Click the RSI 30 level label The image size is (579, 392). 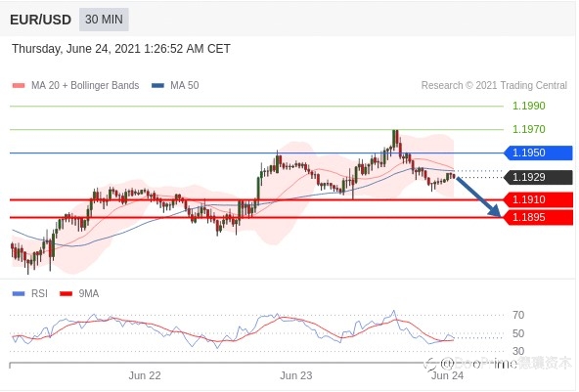click(518, 351)
